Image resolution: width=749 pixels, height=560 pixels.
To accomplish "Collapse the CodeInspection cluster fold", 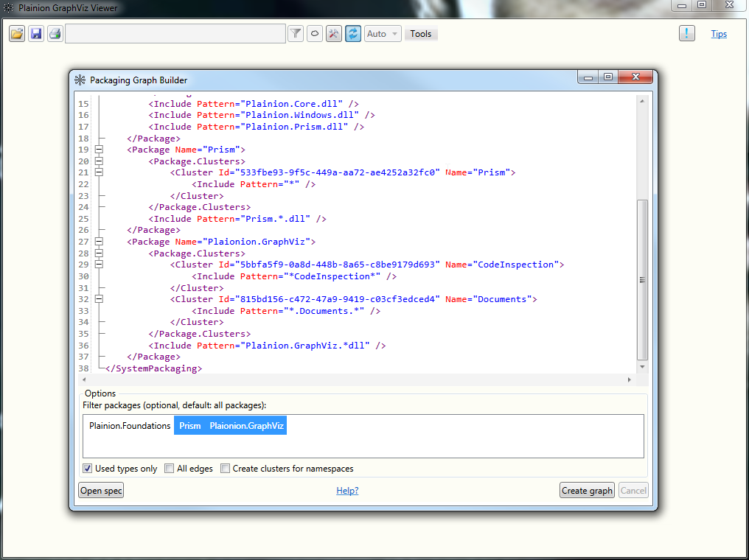I will pos(99,265).
